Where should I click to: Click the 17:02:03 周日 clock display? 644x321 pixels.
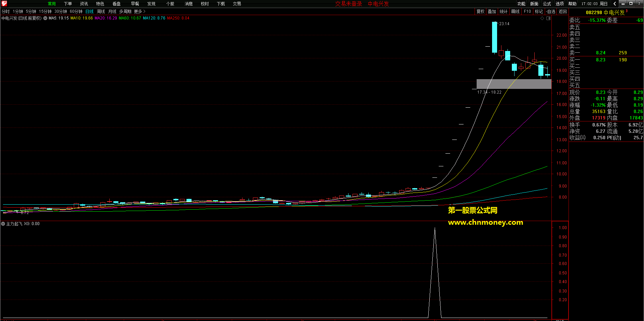tap(594, 4)
